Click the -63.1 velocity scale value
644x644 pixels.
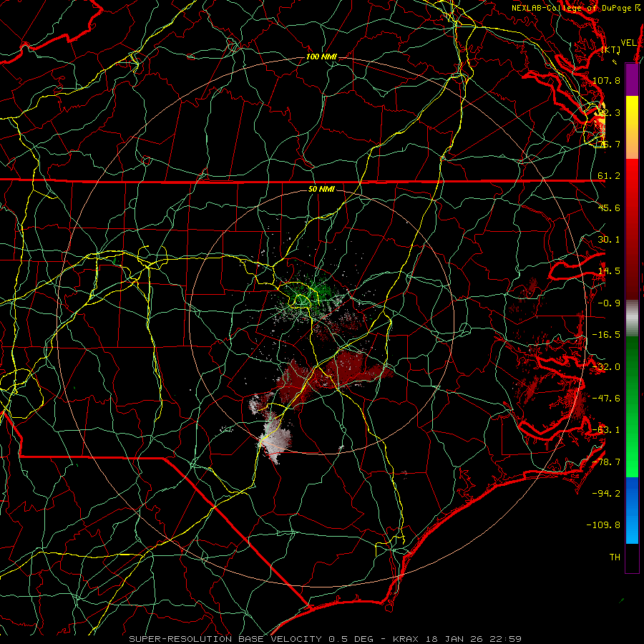pos(606,430)
